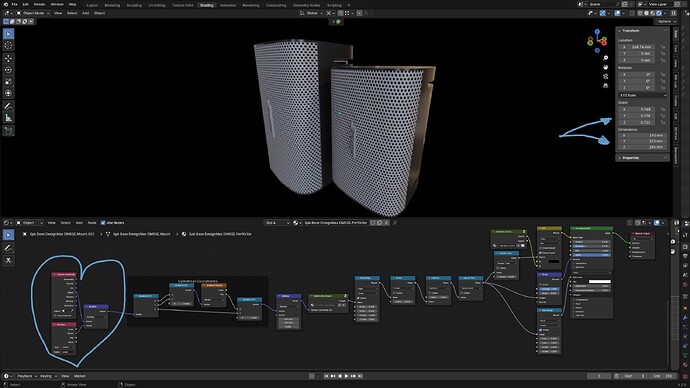
Task: Open the Object Mode dropdown
Action: 33,13
